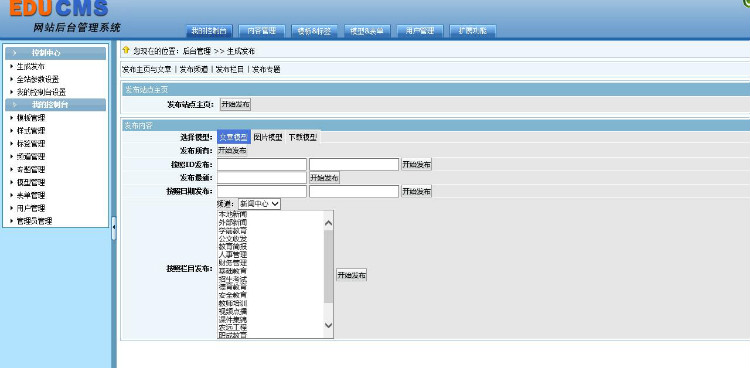Focus the starting ID field for 按照ID发布
750x368 pixels.
click(262, 165)
